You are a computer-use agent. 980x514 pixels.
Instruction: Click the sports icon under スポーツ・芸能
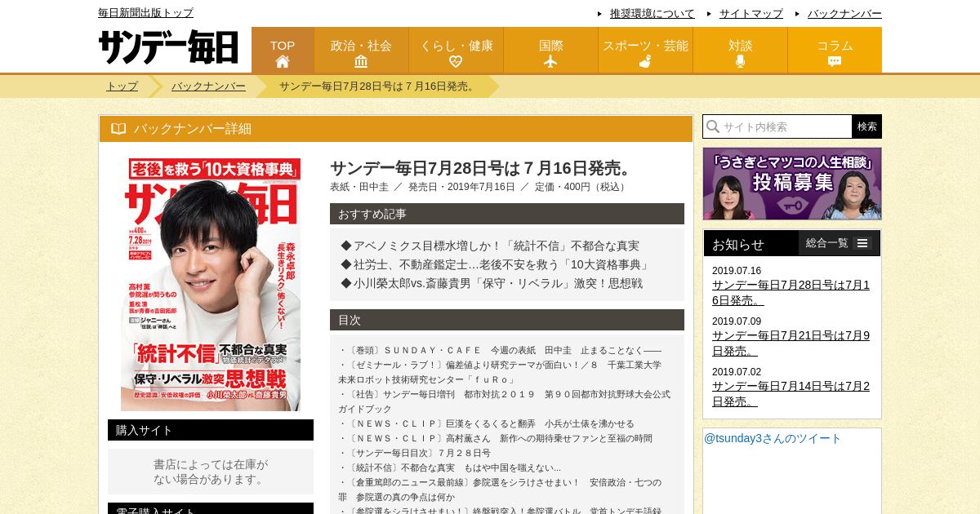click(645, 61)
